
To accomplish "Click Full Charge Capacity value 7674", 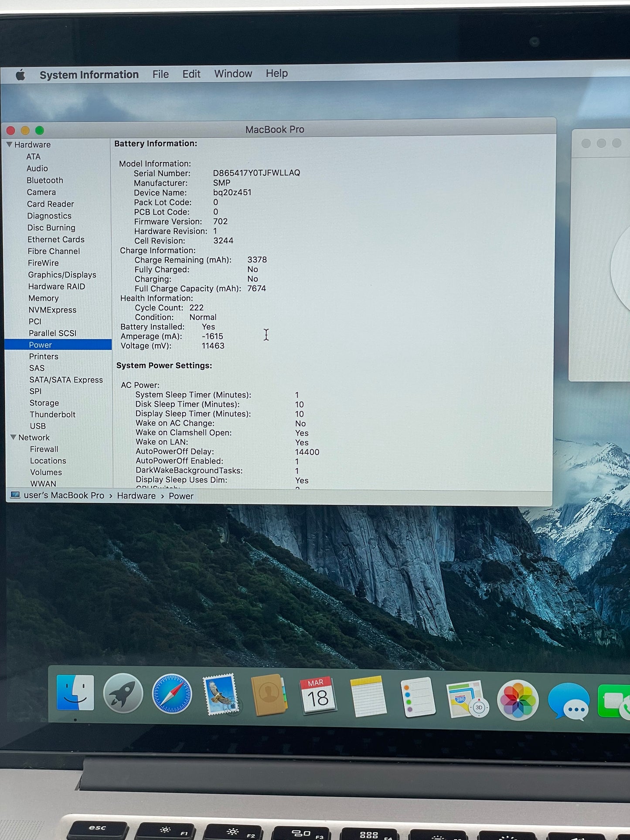I will click(256, 288).
